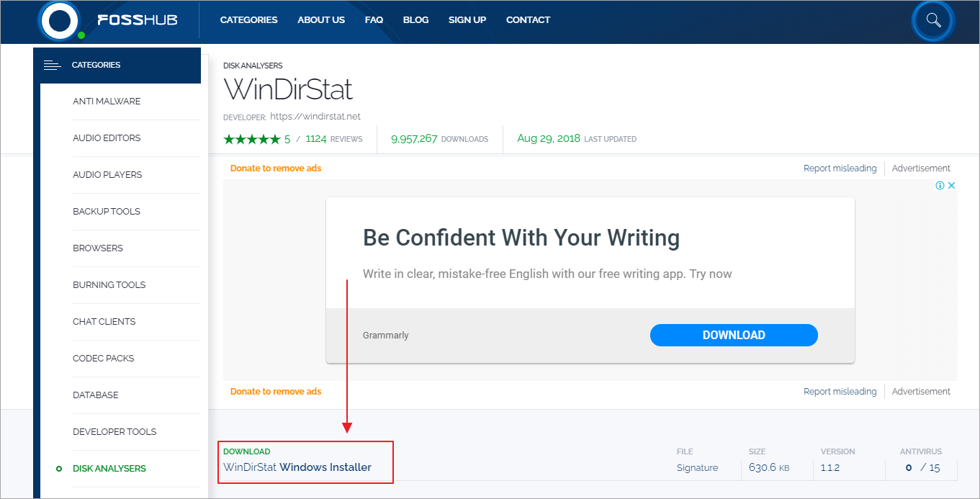980x499 pixels.
Task: Select ANTI MALWARE category
Action: click(x=107, y=102)
